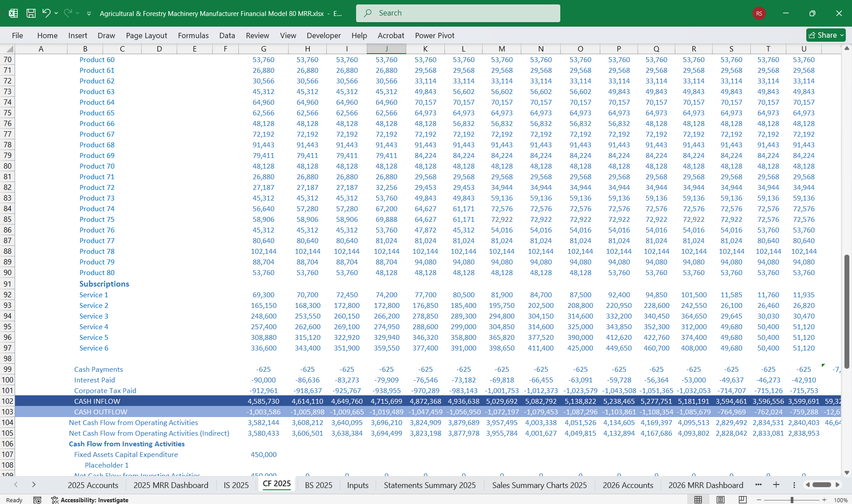Click the Share button
The width and height of the screenshot is (852, 504).
pos(826,35)
